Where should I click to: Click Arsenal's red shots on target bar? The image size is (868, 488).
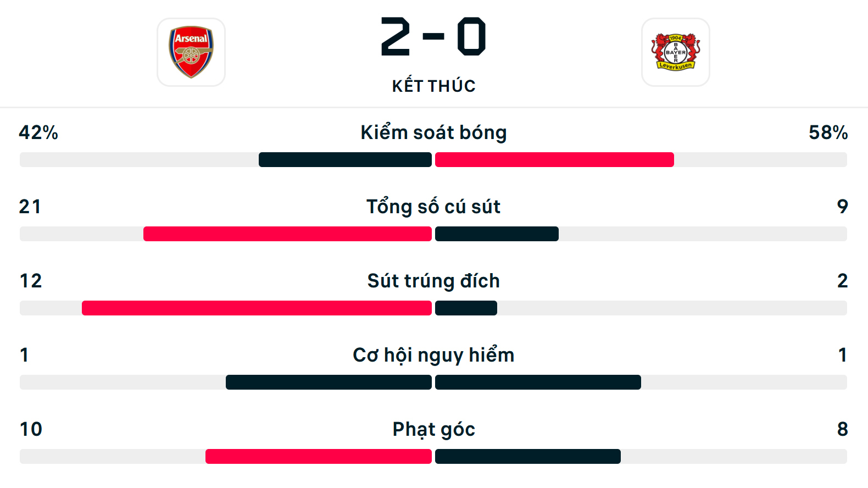pyautogui.click(x=257, y=308)
